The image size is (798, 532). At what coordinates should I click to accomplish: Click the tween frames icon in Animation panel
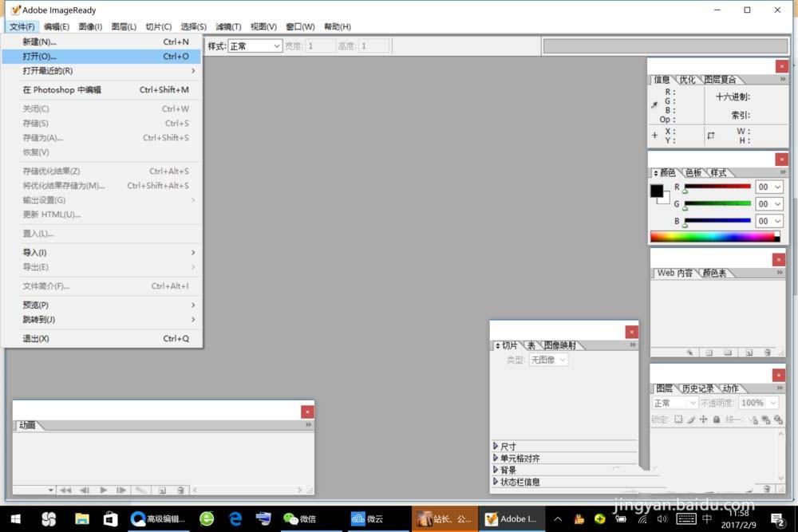(x=140, y=491)
